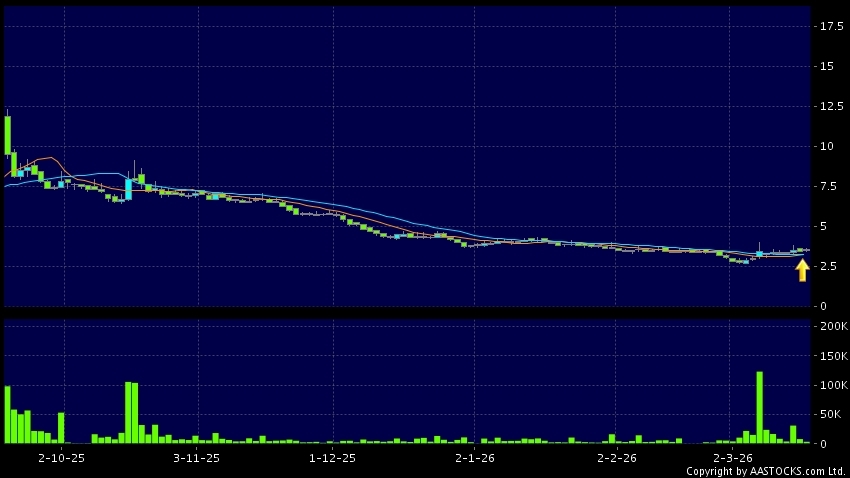Click the yellow up arrow marker
Image resolution: width=850 pixels, height=478 pixels.
pos(802,270)
